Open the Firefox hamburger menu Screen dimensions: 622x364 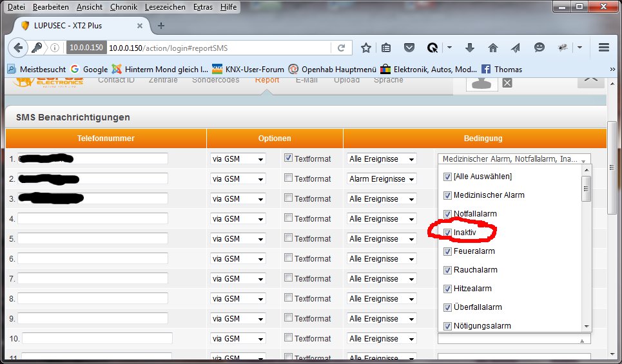604,48
